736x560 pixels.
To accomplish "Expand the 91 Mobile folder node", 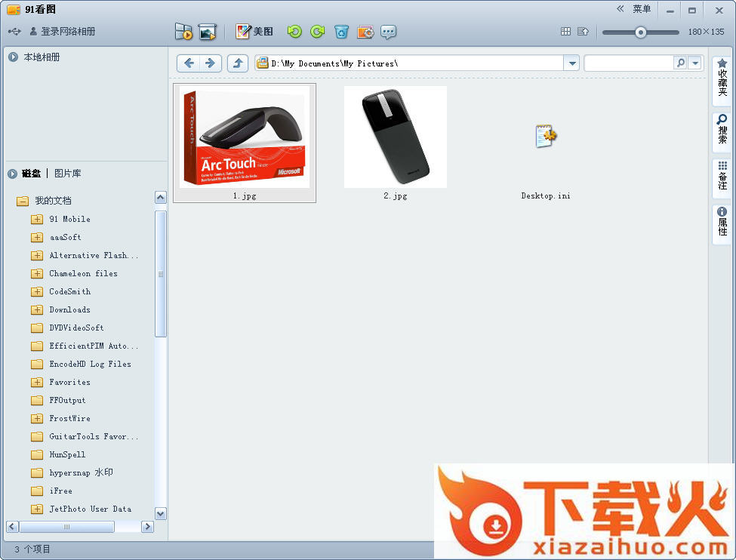I will click(x=37, y=219).
